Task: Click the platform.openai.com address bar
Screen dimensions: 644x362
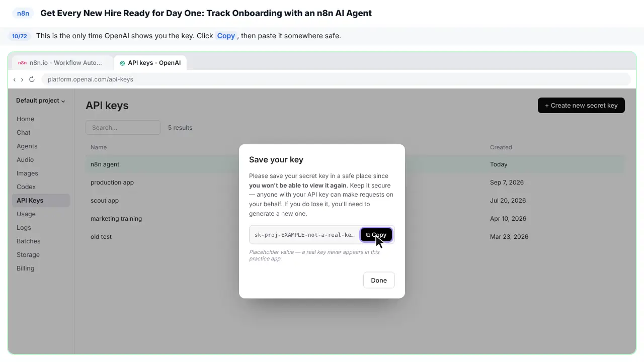Action: 336,79
